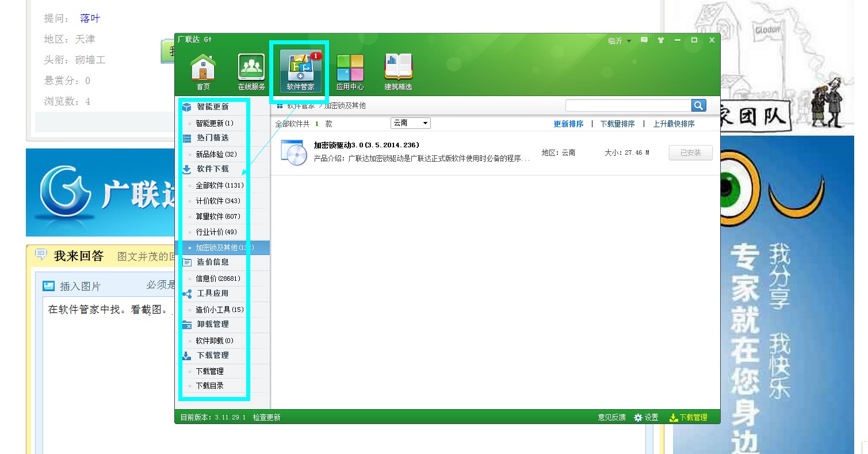Select 算量软件(607) in the sidebar

tap(218, 216)
